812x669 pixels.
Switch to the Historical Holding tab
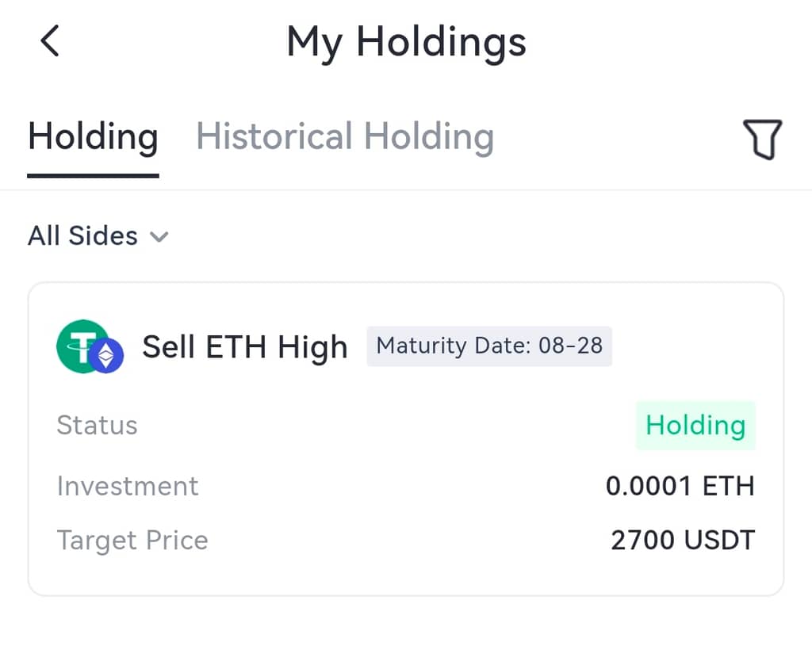pyautogui.click(x=345, y=136)
